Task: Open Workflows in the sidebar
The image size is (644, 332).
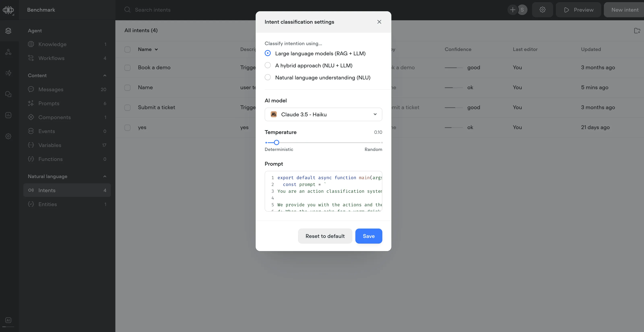Action: point(51,58)
